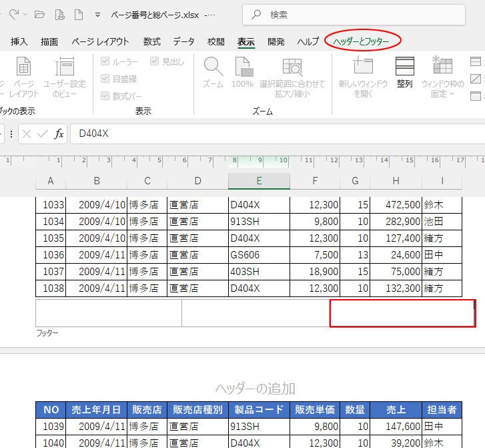Click cell 1033 in NO column
This screenshot has height=448, width=485.
pyautogui.click(x=51, y=205)
